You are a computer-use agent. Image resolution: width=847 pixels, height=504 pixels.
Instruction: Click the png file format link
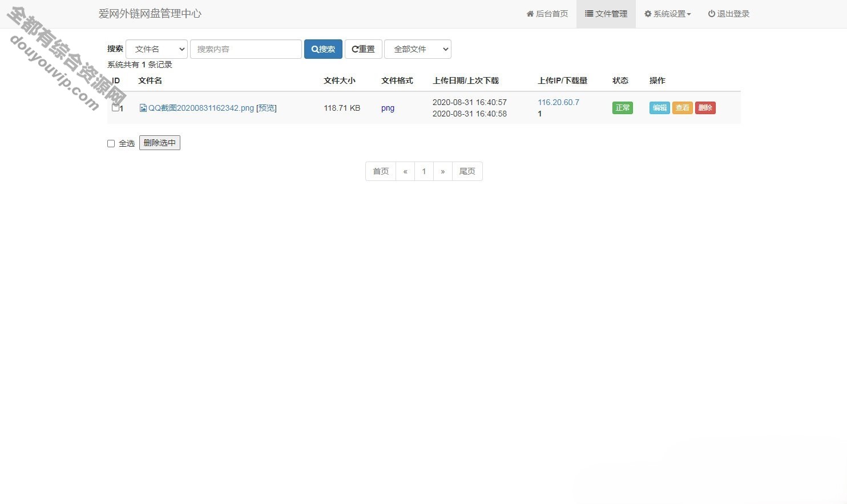pyautogui.click(x=388, y=108)
